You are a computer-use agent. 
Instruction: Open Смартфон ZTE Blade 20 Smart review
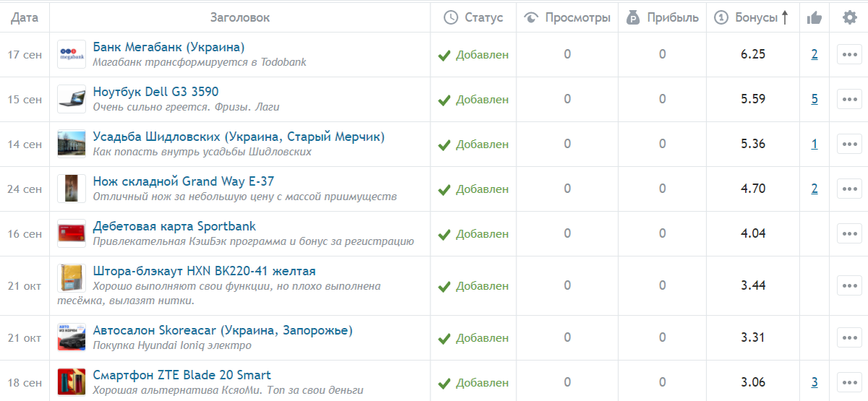[182, 375]
